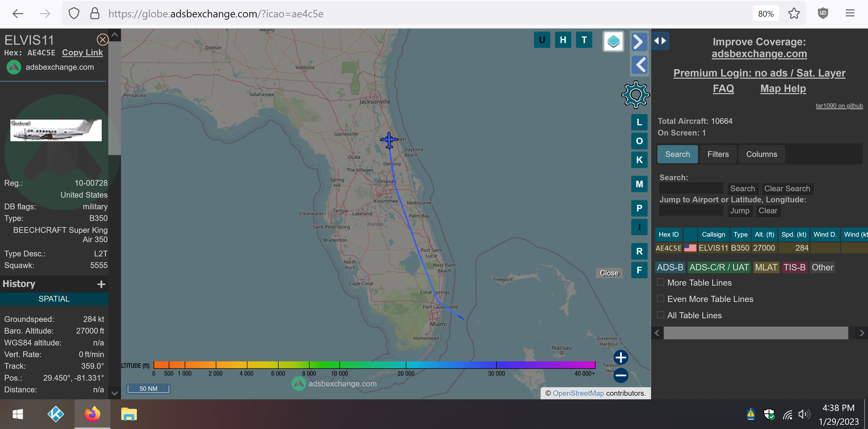Click the Jump button
The width and height of the screenshot is (868, 429).
(740, 210)
